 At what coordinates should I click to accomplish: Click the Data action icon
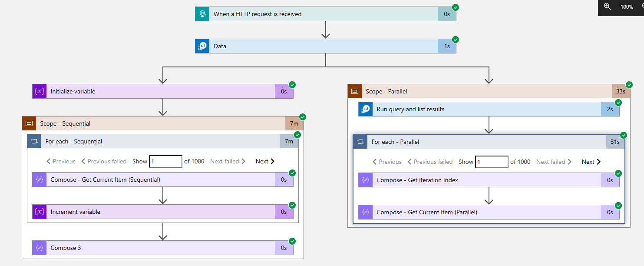tap(202, 46)
